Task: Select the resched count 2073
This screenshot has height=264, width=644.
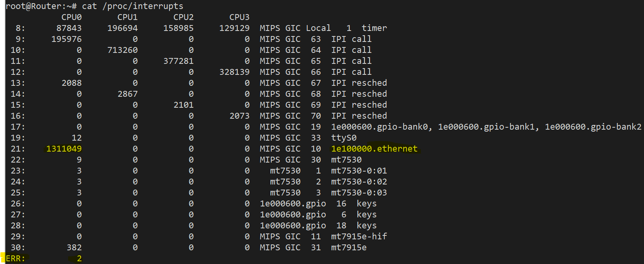Action: (240, 116)
